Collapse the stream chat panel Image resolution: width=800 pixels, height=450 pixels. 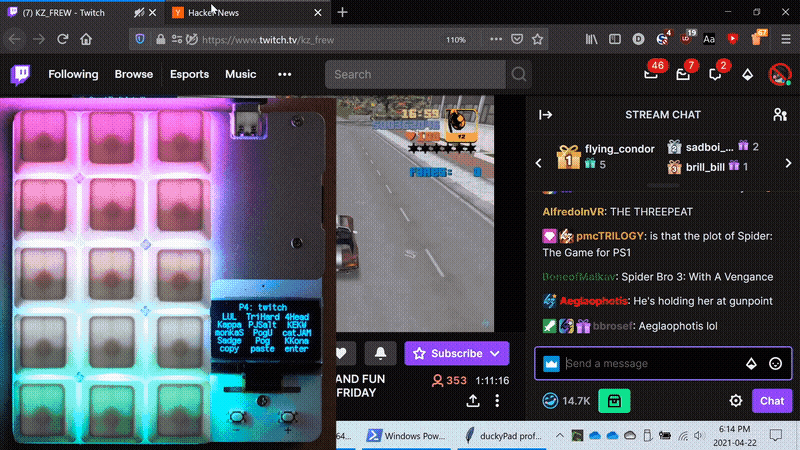point(546,115)
